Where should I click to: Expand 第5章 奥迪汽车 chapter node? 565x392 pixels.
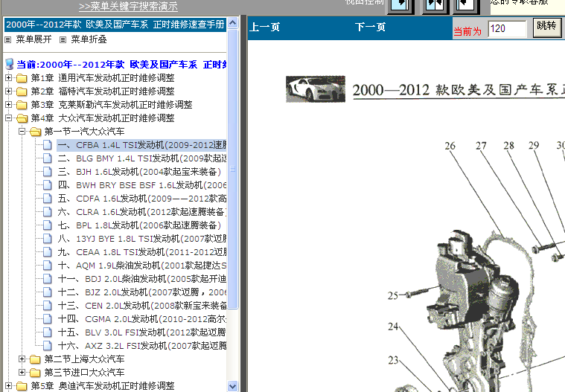[x=8, y=385]
